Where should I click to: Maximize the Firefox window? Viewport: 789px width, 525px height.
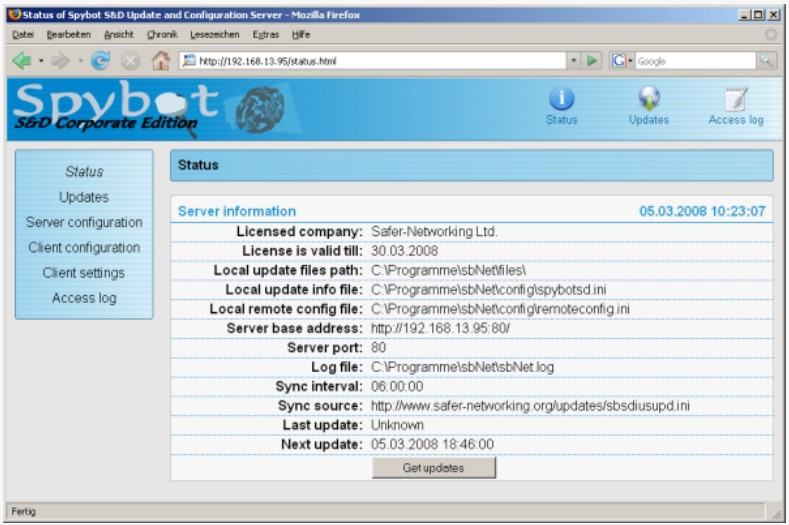click(758, 15)
